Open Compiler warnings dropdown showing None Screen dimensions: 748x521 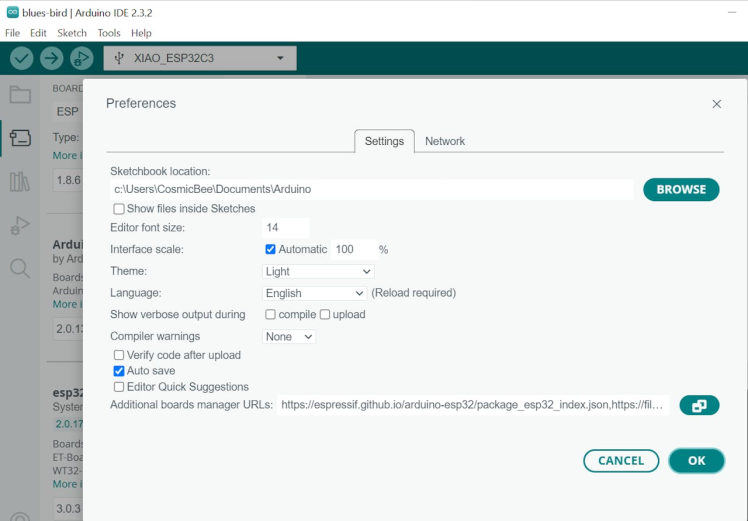(x=289, y=337)
